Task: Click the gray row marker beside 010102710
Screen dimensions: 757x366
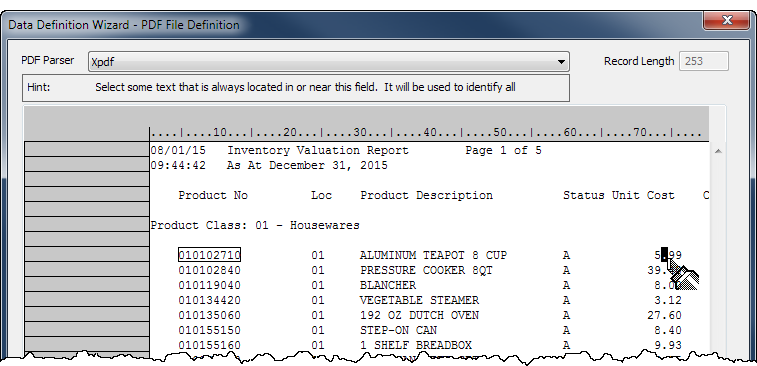Action: pos(87,254)
